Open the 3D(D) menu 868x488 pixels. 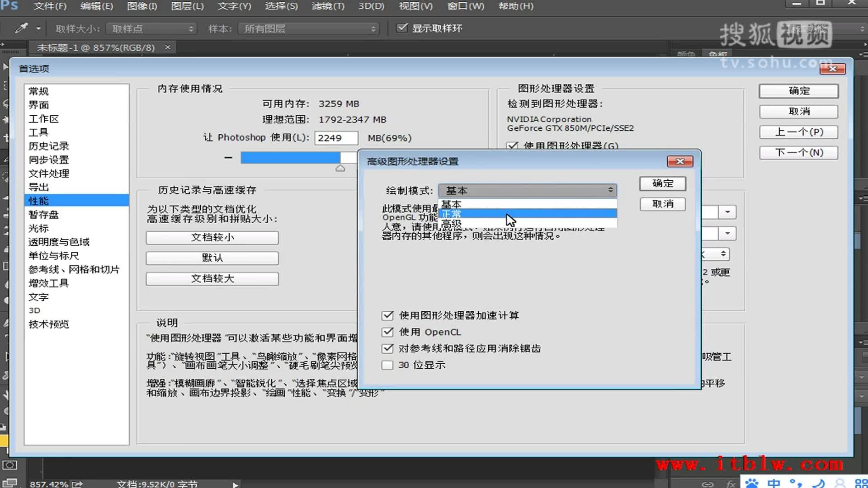pos(371,6)
